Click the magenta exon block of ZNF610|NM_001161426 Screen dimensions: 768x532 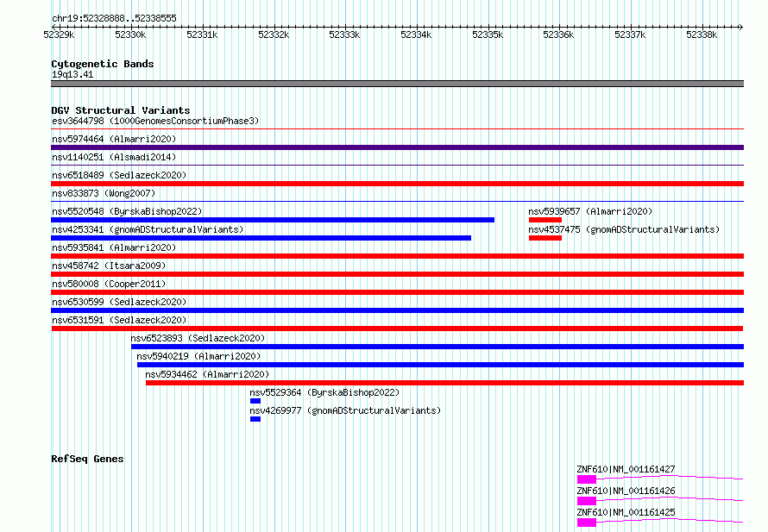click(587, 501)
